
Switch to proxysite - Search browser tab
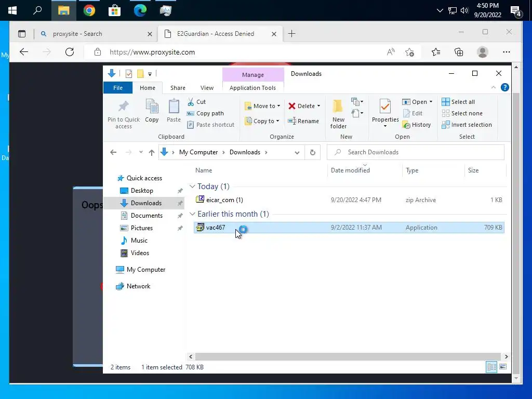(x=96, y=34)
